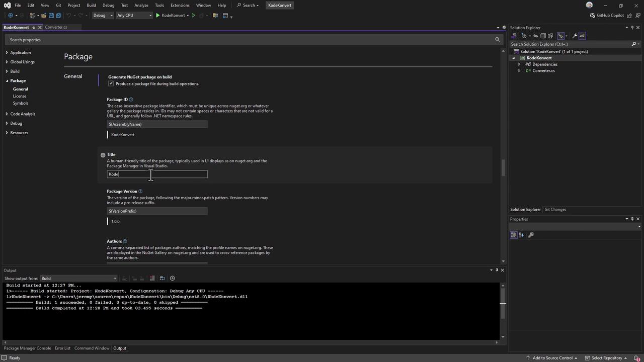Open the Search box in the title bar
The height and width of the screenshot is (362, 644).
[248, 5]
